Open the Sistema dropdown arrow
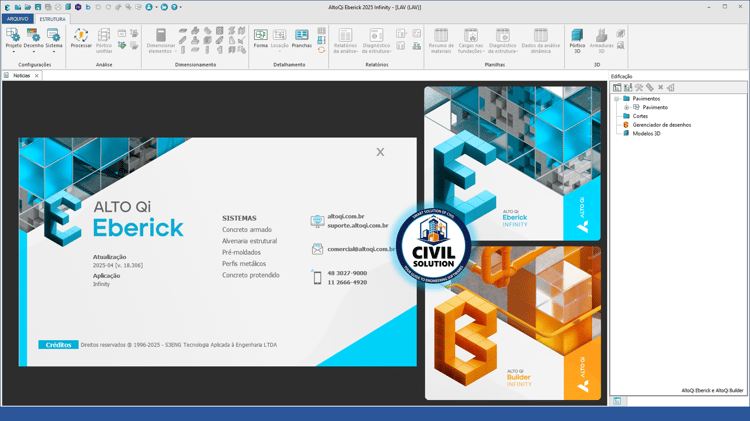The image size is (750, 421). [x=54, y=51]
